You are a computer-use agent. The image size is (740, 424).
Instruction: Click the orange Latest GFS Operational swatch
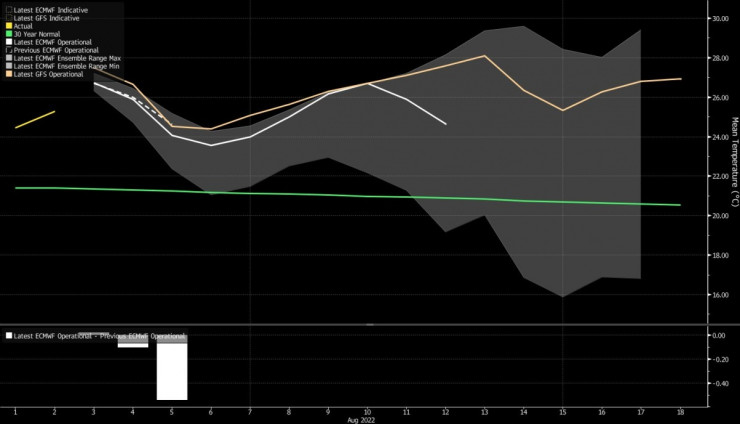tap(8, 74)
